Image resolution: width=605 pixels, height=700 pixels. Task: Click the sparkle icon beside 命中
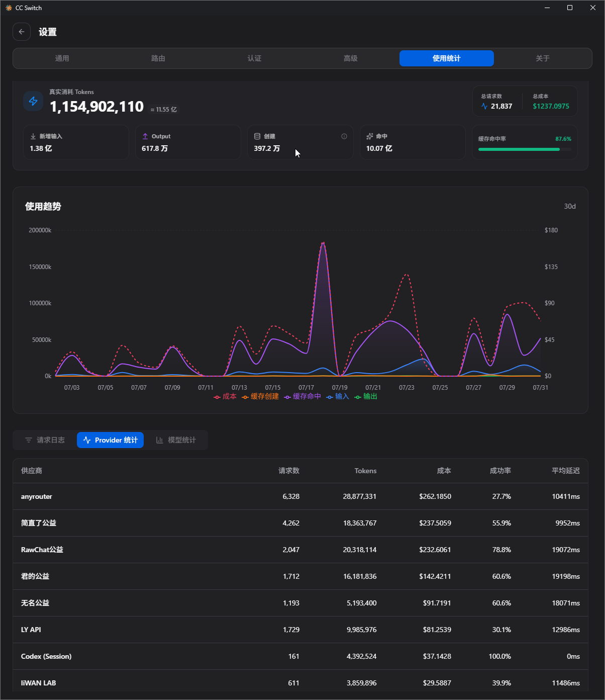click(x=370, y=136)
